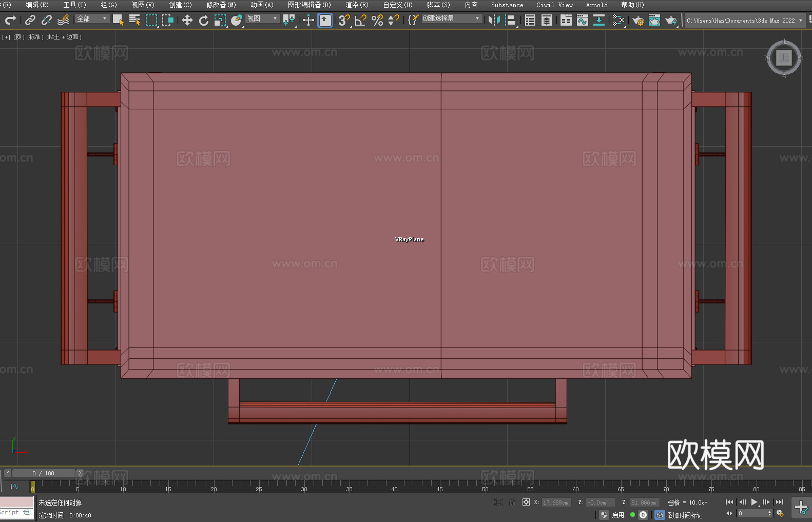Click the Set Keys large plus button

coord(801,508)
